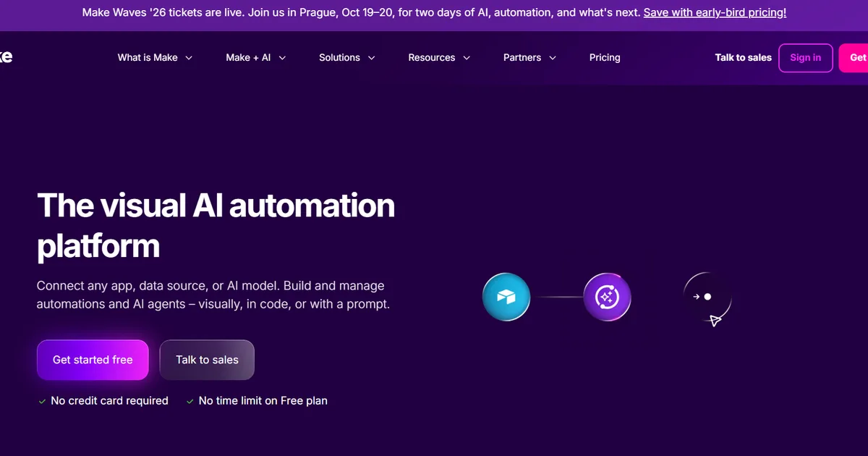Click the blue Airtable module icon
The width and height of the screenshot is (868, 456).
(x=506, y=297)
